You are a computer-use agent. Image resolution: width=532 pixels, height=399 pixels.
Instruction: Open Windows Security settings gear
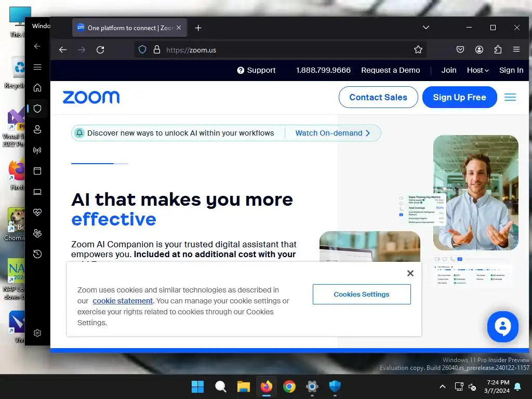[37, 333]
